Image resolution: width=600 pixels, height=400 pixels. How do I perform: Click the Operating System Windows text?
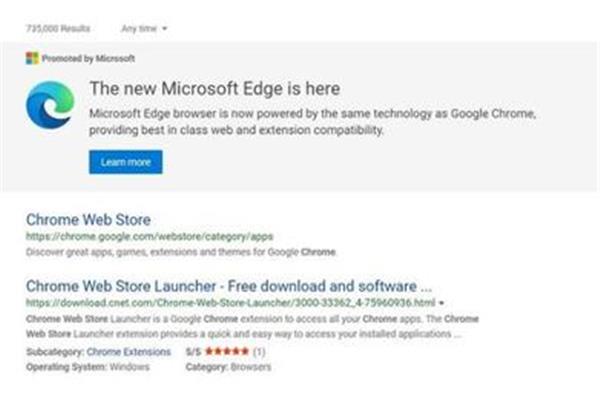[x=88, y=367]
